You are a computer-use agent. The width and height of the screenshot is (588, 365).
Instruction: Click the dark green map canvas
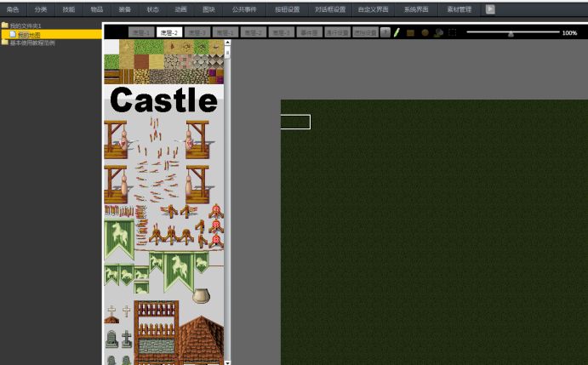(434, 231)
